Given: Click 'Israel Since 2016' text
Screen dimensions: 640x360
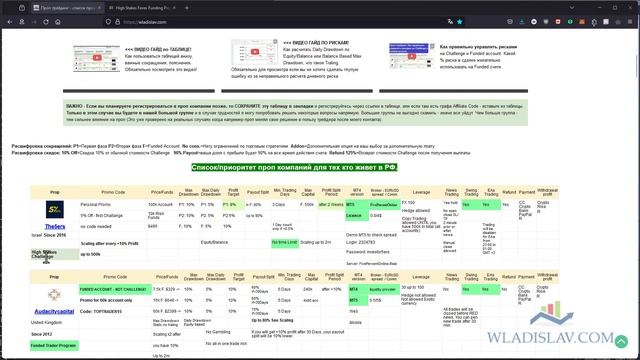Looking at the screenshot, I should pyautogui.click(x=49, y=236).
